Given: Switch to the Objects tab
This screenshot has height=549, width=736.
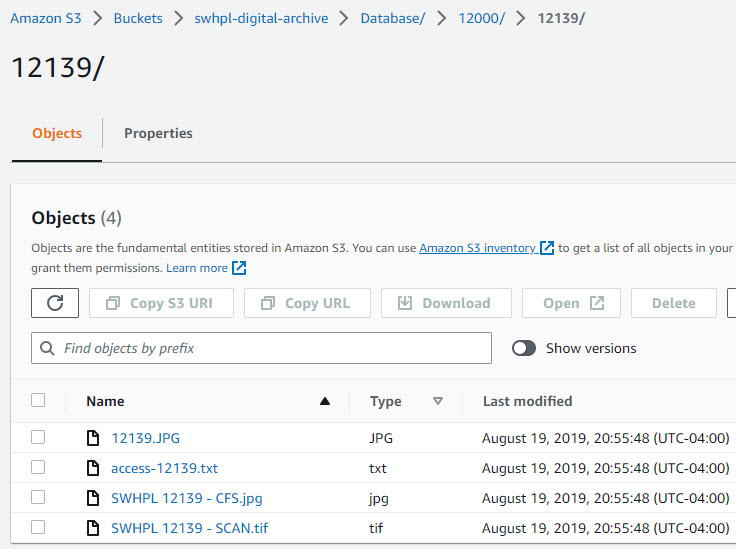Looking at the screenshot, I should coord(57,133).
